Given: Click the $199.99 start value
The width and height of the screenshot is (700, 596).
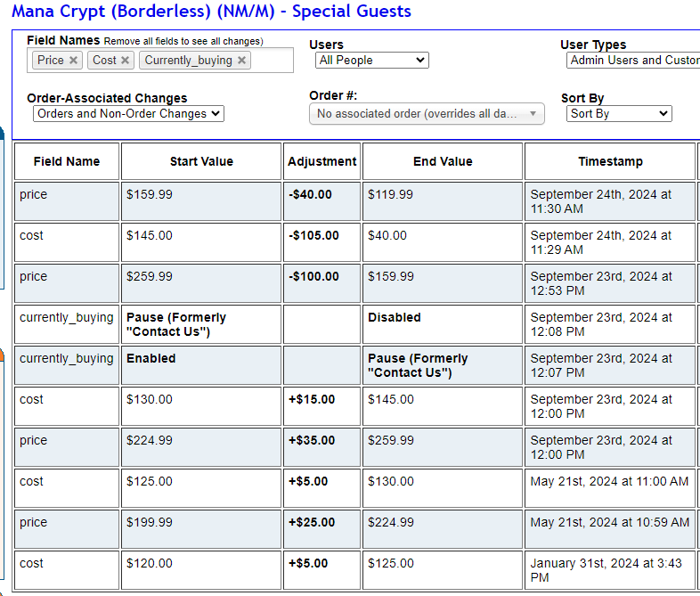Looking at the screenshot, I should click(149, 523).
